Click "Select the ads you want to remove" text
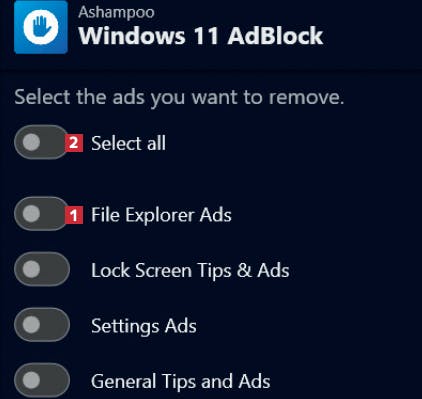The width and height of the screenshot is (422, 399). click(x=179, y=98)
